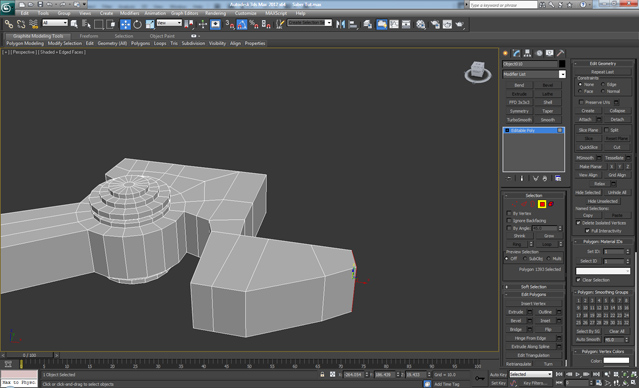The width and height of the screenshot is (639, 388).
Task: Open the Hierarchy command panel tab
Action: (x=527, y=53)
